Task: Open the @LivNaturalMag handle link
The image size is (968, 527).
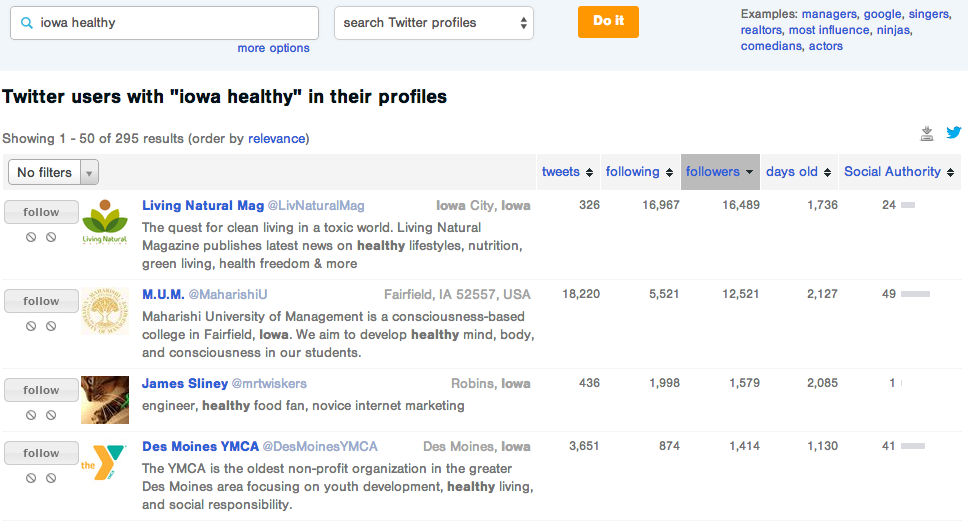Action: click(x=316, y=205)
